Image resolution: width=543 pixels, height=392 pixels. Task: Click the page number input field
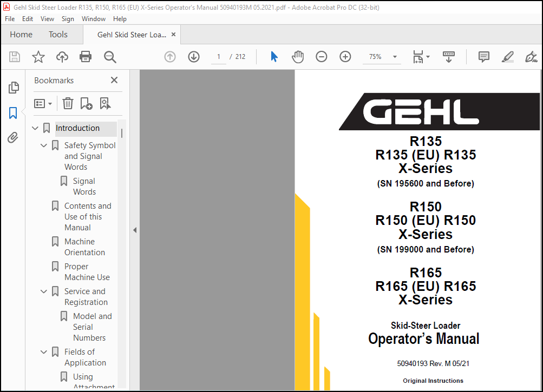(219, 57)
